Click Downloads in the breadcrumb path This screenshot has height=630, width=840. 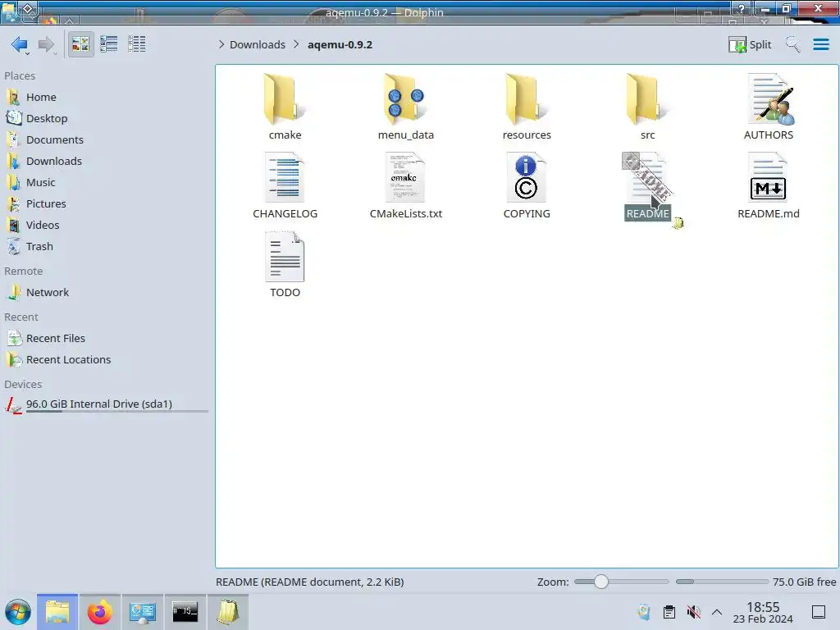[x=258, y=44]
